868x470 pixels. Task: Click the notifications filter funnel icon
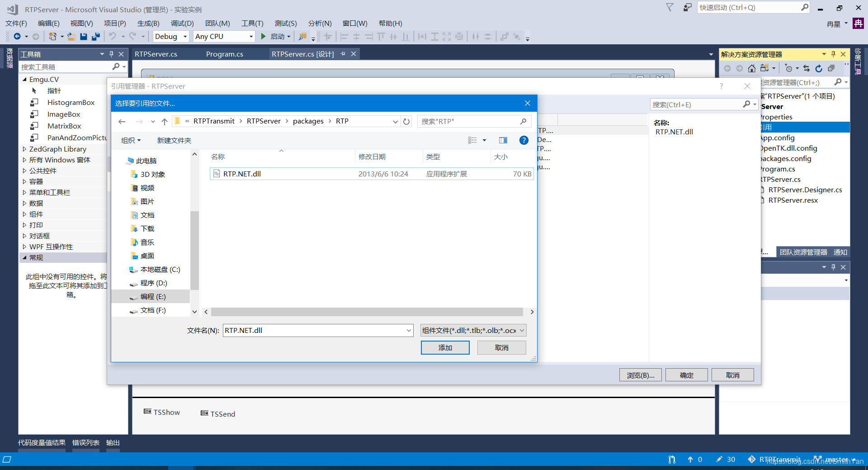pos(670,7)
